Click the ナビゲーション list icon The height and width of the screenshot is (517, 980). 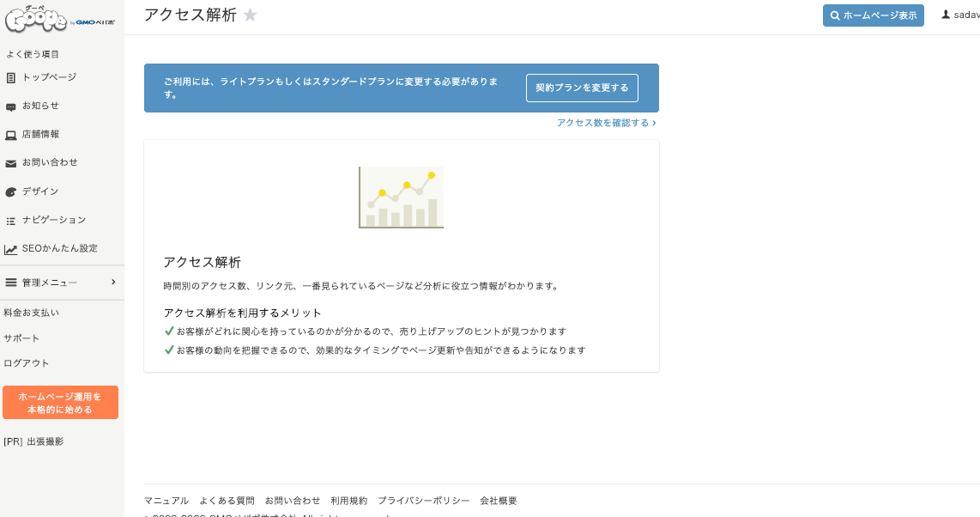click(10, 221)
